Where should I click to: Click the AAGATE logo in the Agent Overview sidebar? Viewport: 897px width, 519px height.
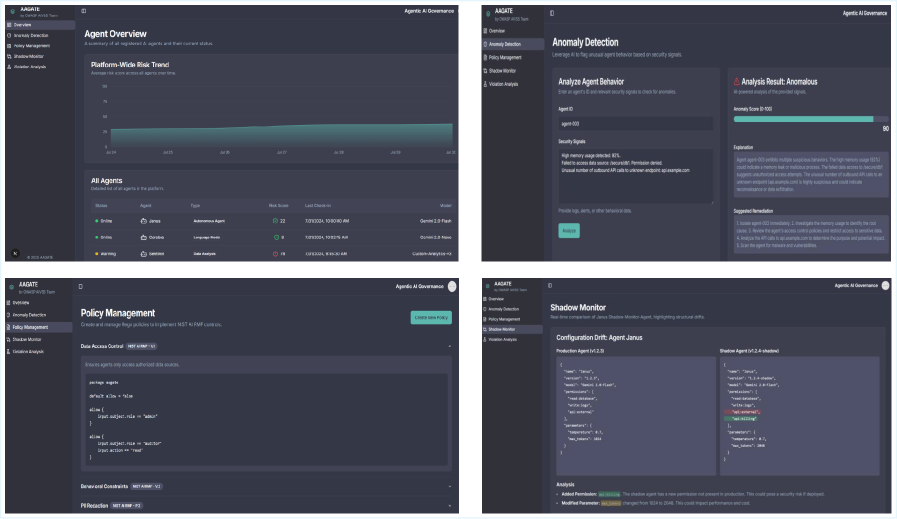pos(12,11)
